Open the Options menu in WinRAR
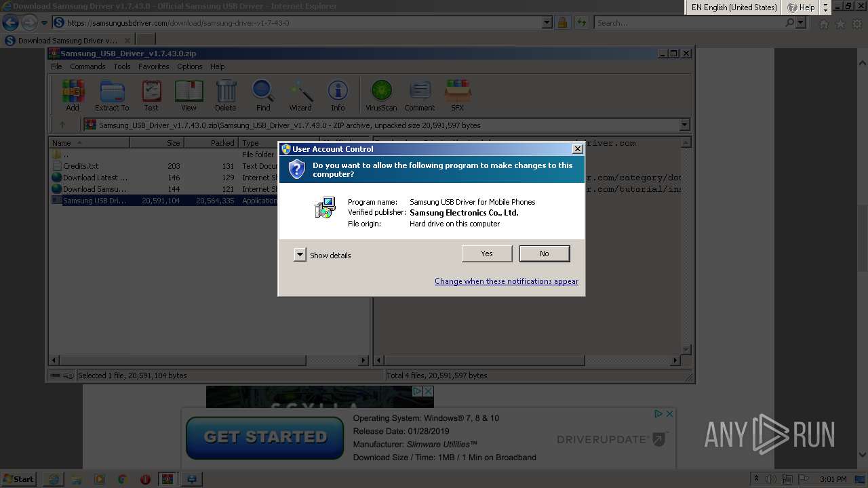 click(190, 66)
